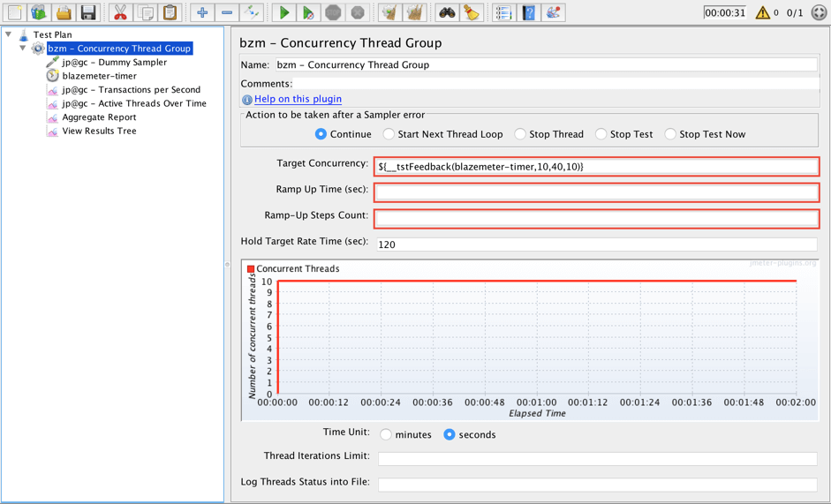Screen dimensions: 831x504
Task: Select the Stop Test radio option
Action: pos(601,134)
